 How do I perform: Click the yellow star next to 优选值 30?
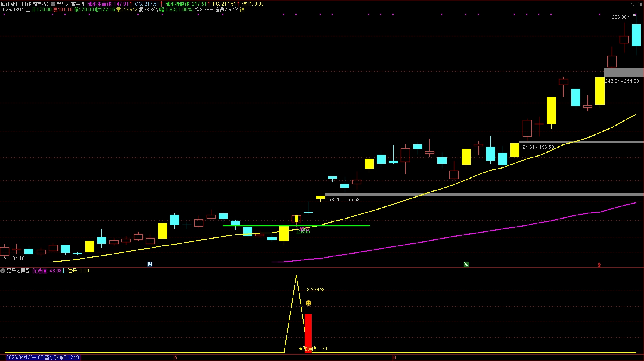301,349
